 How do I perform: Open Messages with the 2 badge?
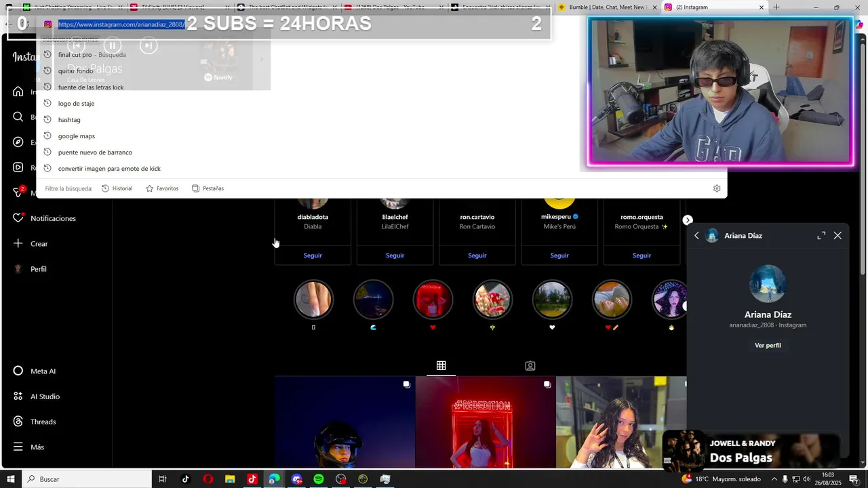click(19, 192)
